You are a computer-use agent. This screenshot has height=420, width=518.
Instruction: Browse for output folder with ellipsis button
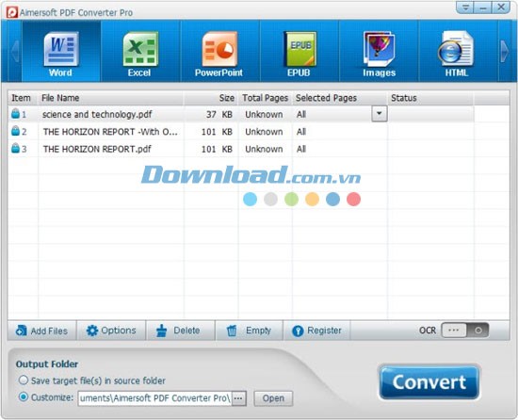239,398
